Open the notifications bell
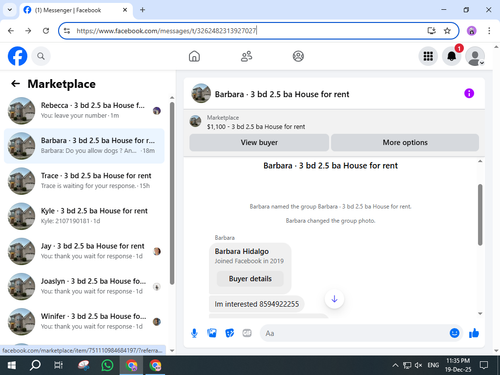The height and width of the screenshot is (375, 500). 452,56
